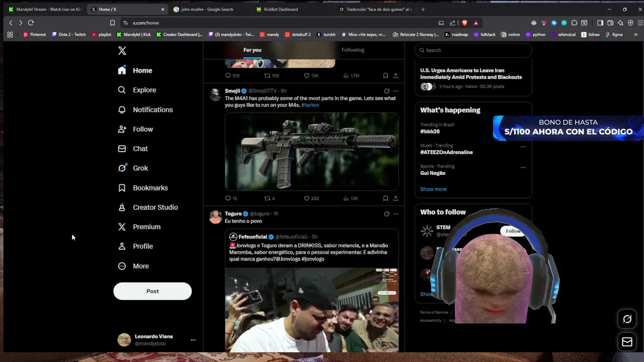Switch to Mandylel Stream Kick browser tab
This screenshot has height=362, width=644.
point(44,9)
